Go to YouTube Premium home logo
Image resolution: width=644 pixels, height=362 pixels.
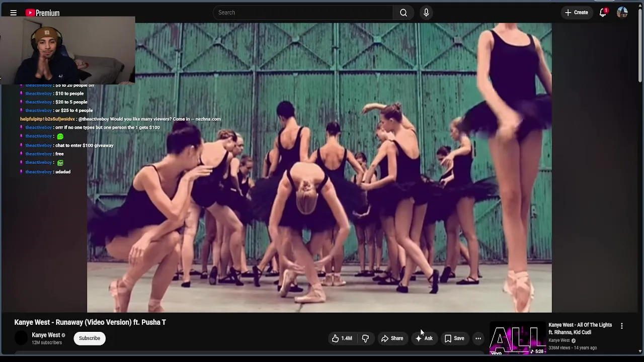click(x=43, y=13)
